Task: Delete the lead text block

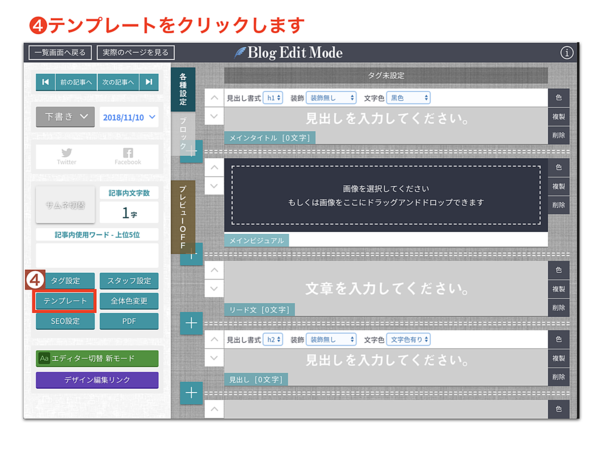Action: (x=559, y=308)
